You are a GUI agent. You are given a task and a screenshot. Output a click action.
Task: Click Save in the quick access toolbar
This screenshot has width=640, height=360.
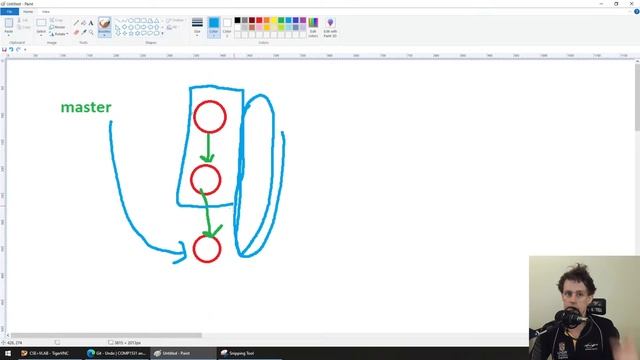[x=4, y=49]
